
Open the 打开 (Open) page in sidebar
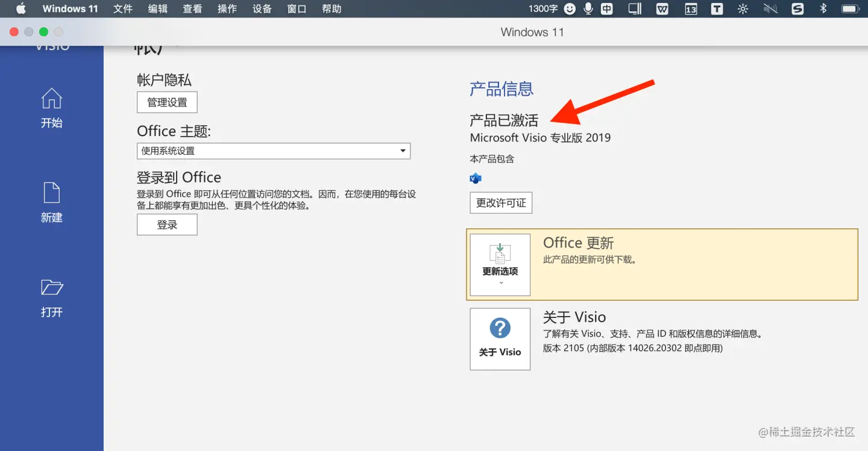(51, 298)
